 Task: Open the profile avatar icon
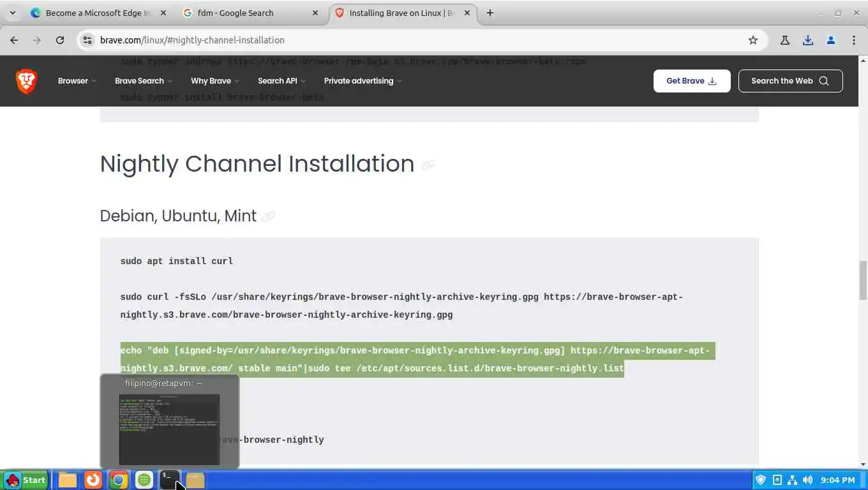[x=831, y=40]
